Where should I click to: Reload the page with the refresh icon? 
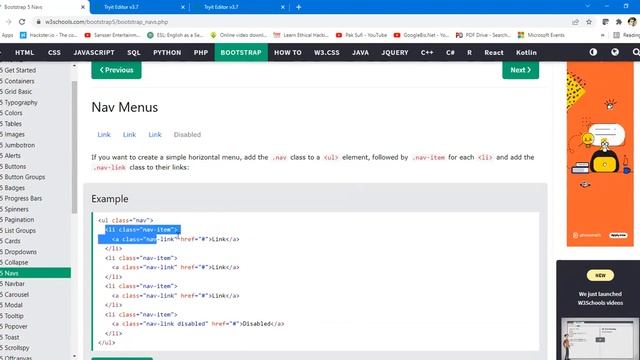pyautogui.click(x=22, y=22)
